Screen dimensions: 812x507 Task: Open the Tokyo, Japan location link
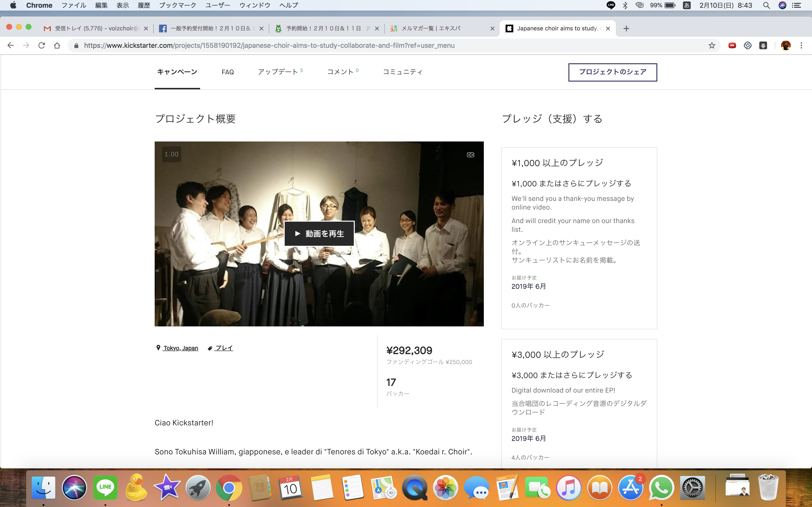tap(181, 348)
